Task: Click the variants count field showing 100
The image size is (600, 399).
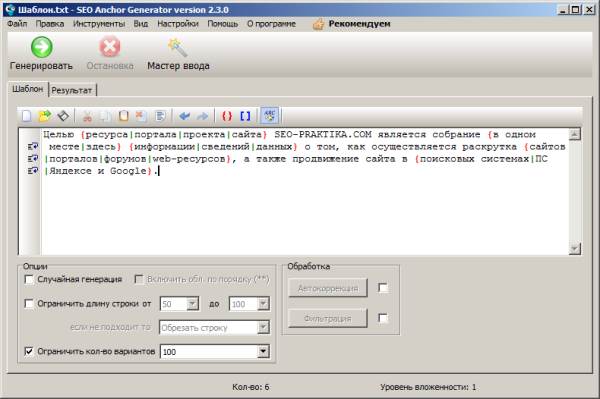Action: pos(209,352)
